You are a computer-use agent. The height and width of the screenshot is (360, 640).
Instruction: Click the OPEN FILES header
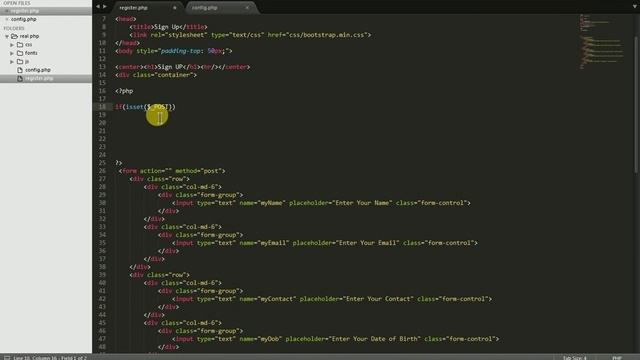(17, 3)
